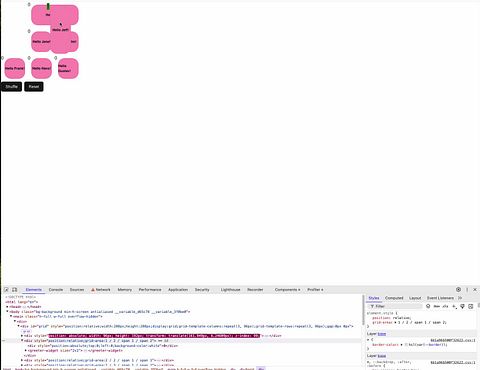The width and height of the screenshot is (480, 370).
Task: Open the .cls element classes button
Action: tap(445, 306)
